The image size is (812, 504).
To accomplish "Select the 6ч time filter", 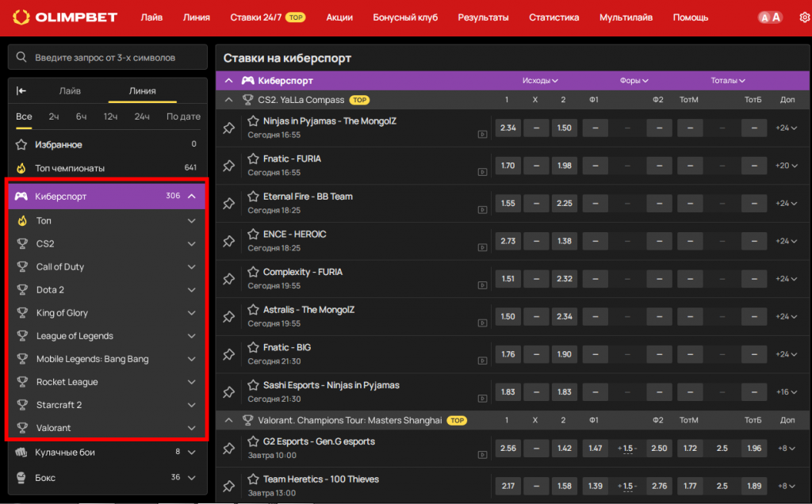I will (82, 117).
